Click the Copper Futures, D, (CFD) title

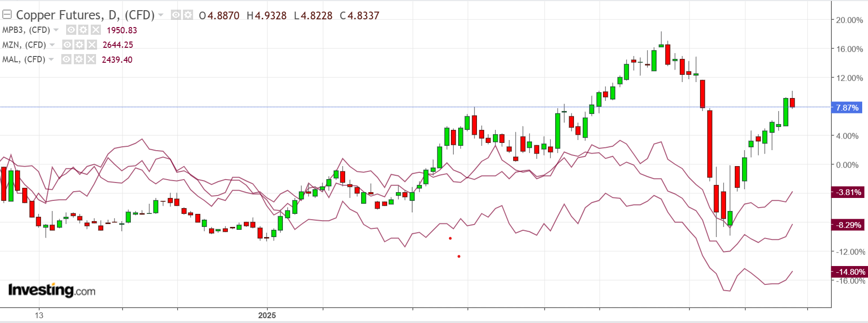(85, 15)
